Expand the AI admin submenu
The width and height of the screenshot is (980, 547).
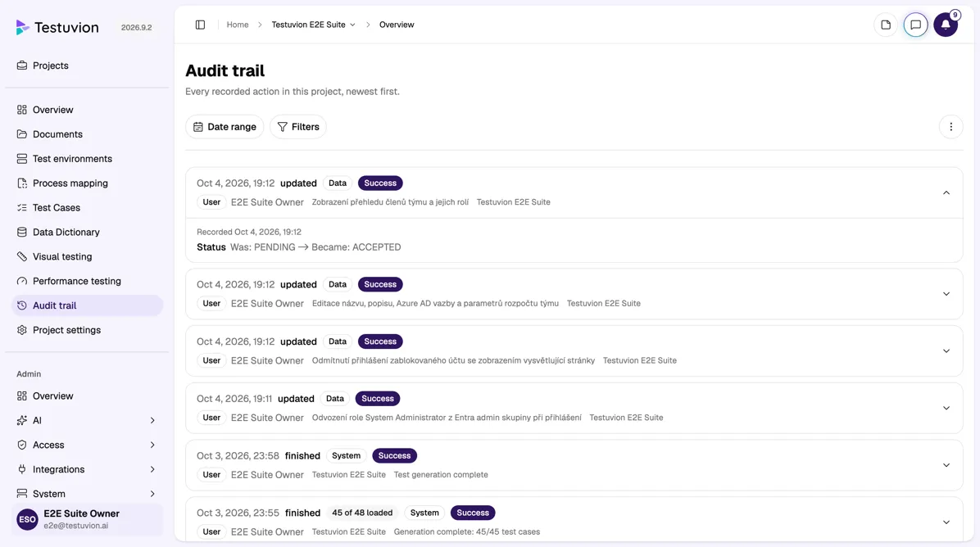coord(88,420)
